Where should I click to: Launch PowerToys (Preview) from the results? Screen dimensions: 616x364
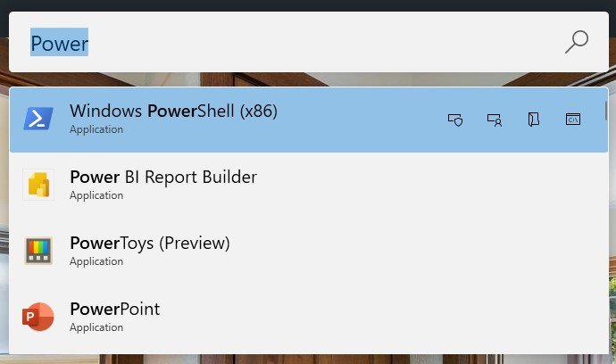click(309, 252)
